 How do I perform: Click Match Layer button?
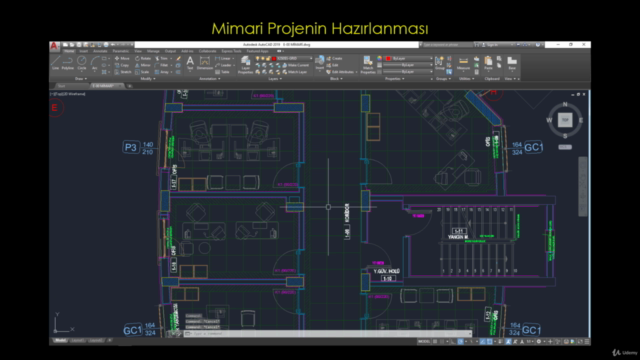tap(295, 72)
